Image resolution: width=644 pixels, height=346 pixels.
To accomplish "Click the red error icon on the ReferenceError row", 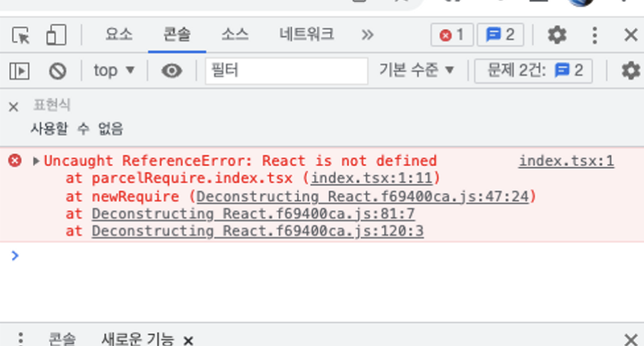I will click(x=15, y=160).
